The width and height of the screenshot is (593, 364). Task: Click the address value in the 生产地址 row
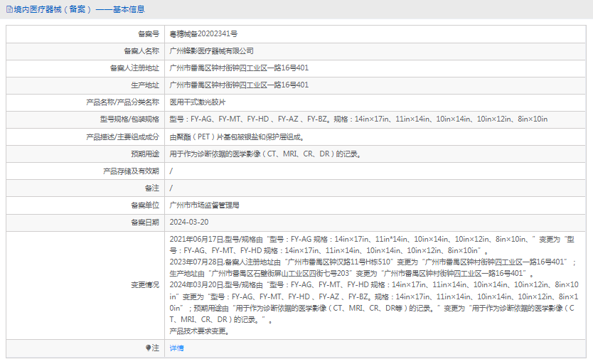(x=239, y=85)
